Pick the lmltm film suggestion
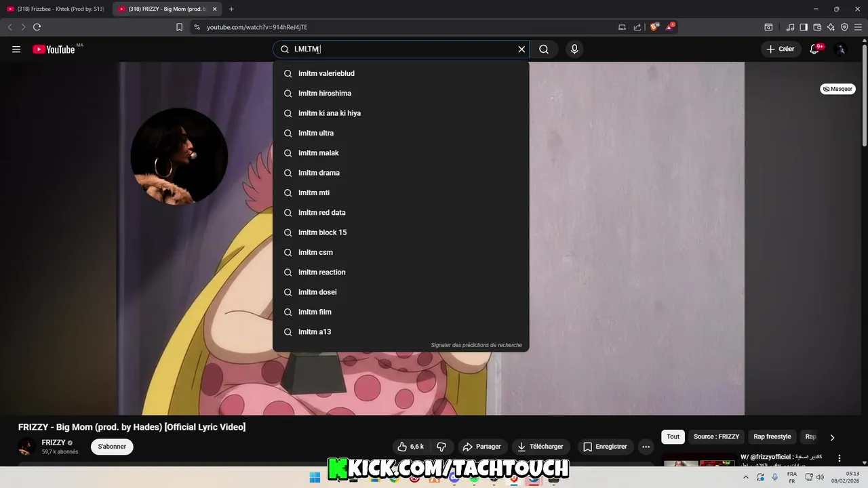The width and height of the screenshot is (868, 488). point(401,312)
